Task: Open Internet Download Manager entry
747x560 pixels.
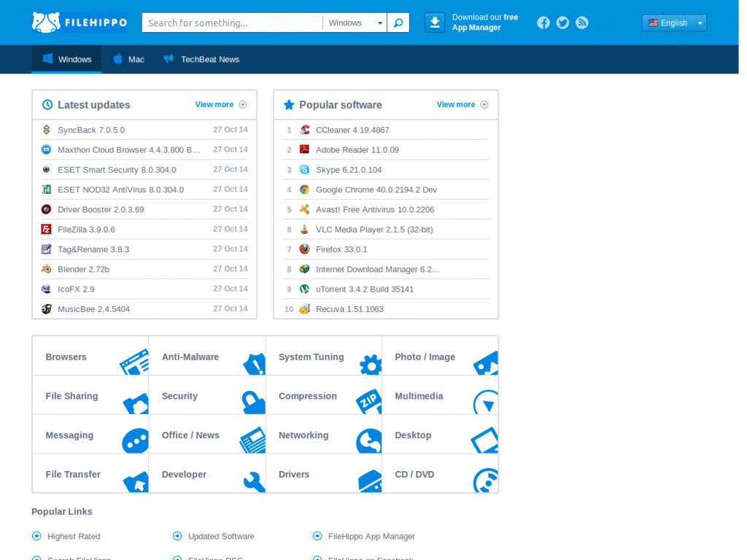Action: pos(377,269)
